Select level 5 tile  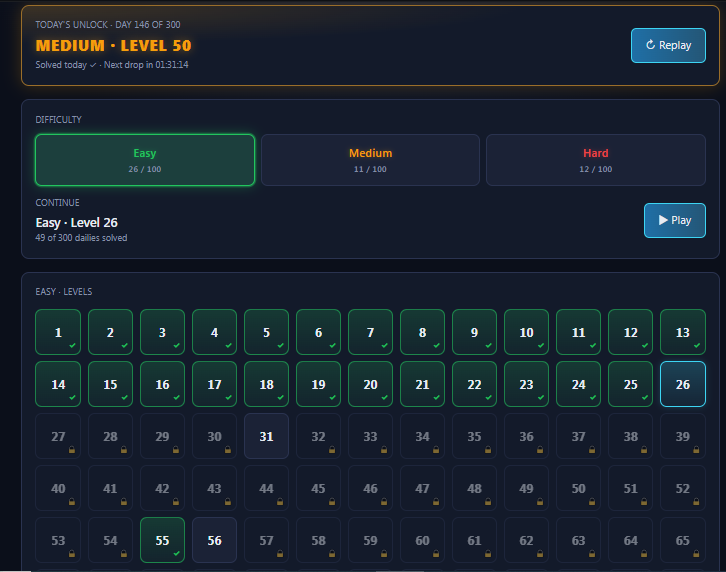tap(266, 332)
